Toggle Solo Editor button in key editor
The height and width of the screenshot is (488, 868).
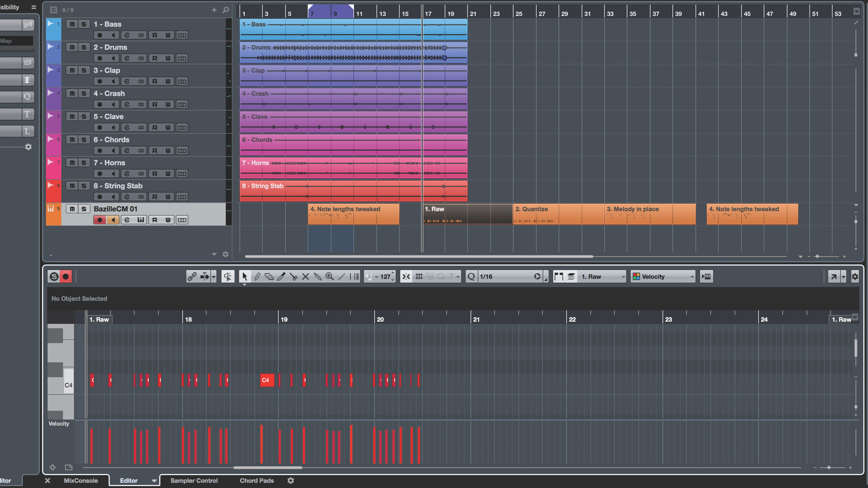click(54, 277)
